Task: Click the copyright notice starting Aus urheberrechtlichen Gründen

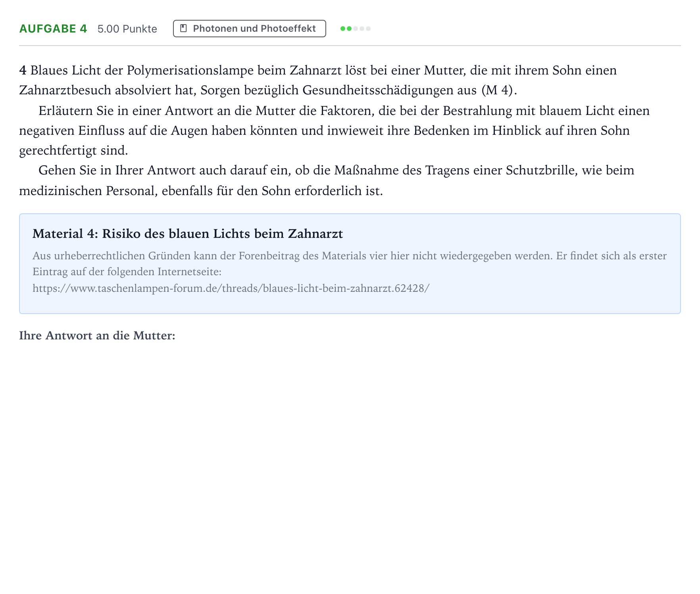Action: [350, 264]
